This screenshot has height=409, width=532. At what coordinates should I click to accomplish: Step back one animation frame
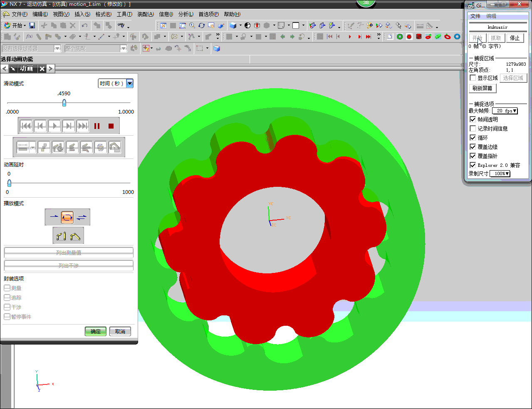click(40, 126)
